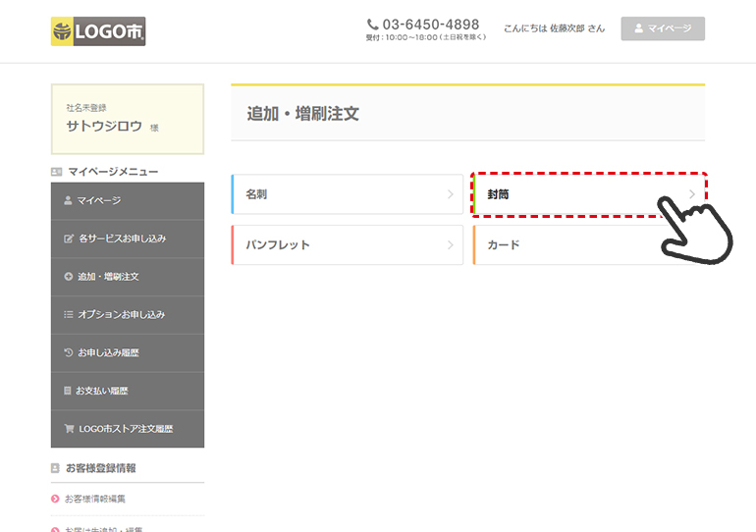Click the chevron arrow on 封筒 card

(x=692, y=194)
